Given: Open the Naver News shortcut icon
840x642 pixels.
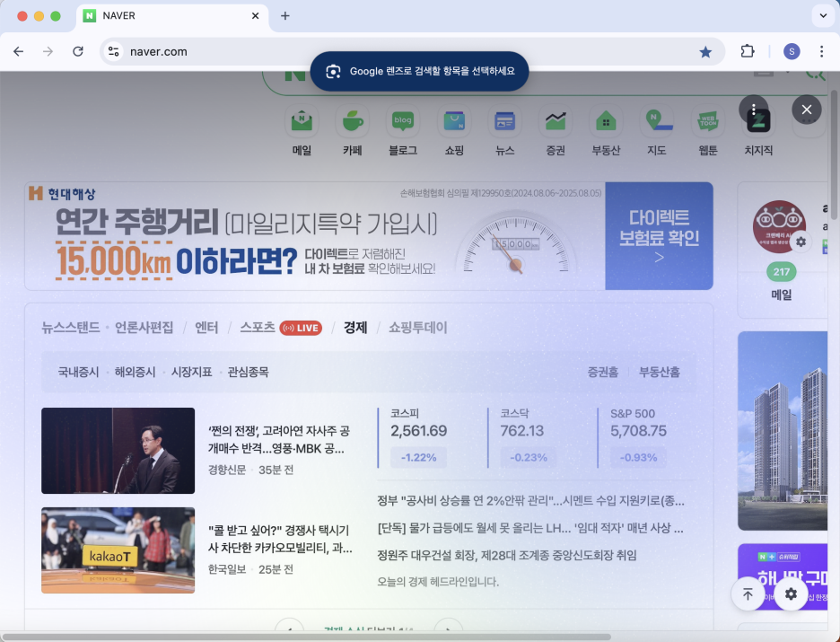Looking at the screenshot, I should (504, 121).
